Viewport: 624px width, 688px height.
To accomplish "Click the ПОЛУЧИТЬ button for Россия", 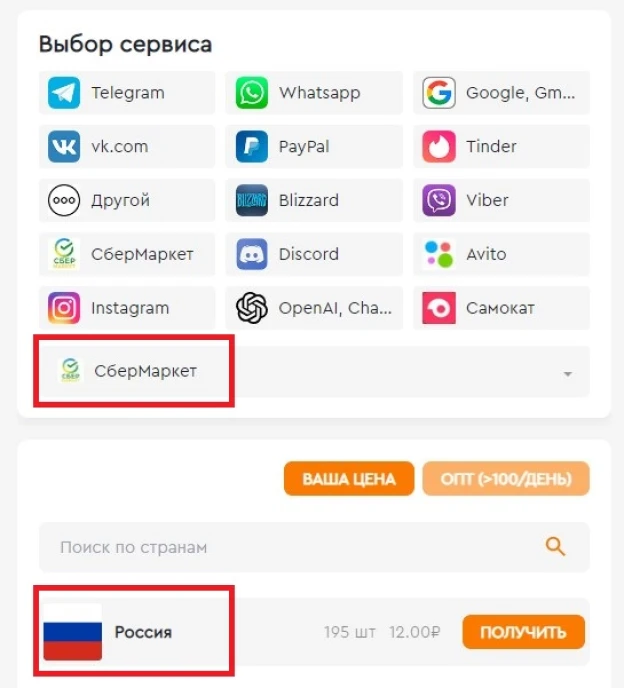I will [x=524, y=632].
